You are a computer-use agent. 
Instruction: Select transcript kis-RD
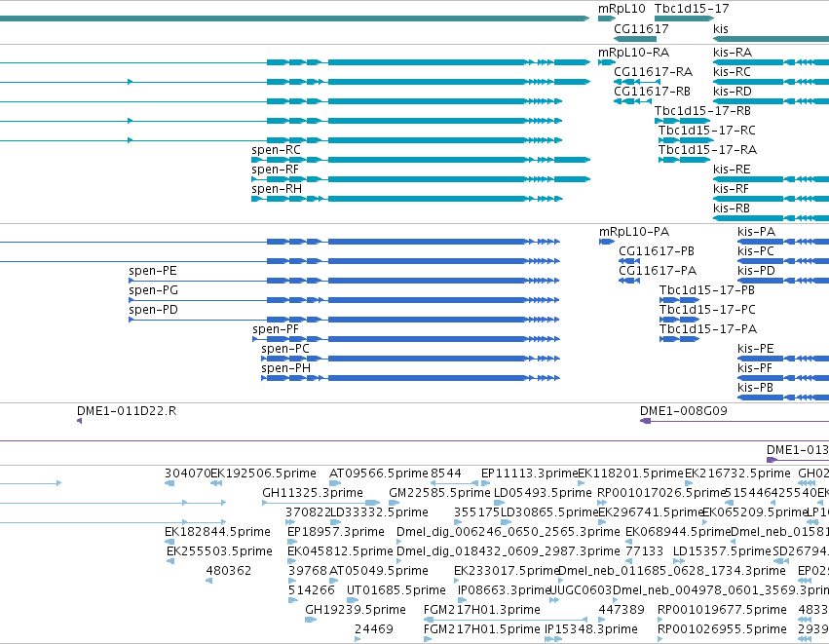tap(733, 92)
